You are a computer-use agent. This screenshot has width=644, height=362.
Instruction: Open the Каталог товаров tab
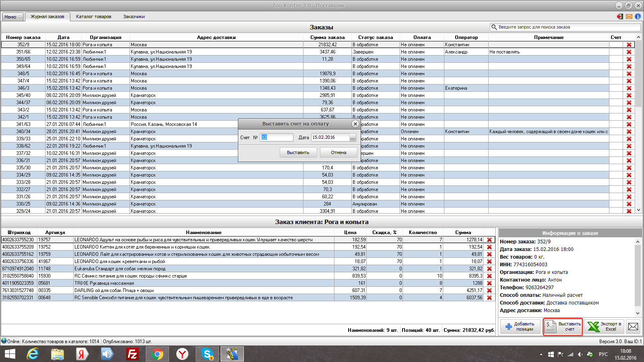click(93, 16)
